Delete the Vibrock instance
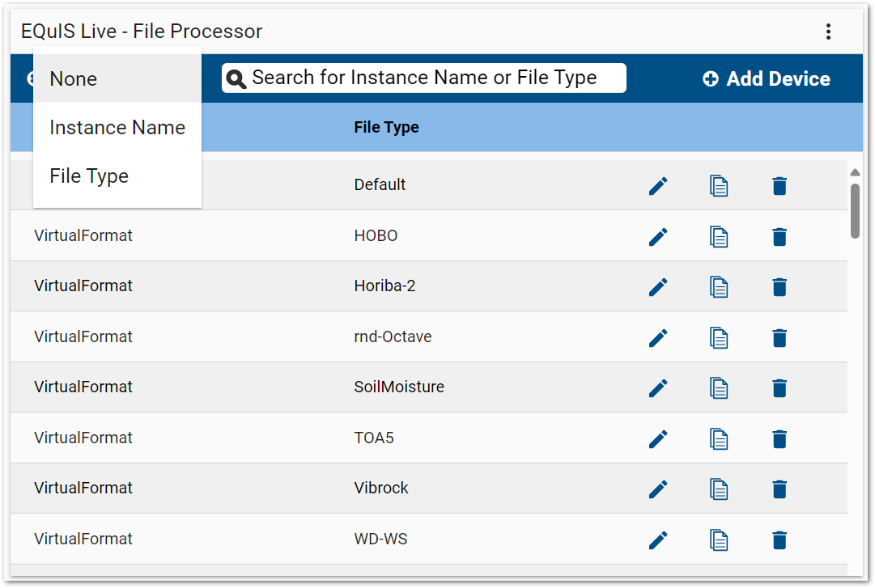875x588 pixels. 779,489
